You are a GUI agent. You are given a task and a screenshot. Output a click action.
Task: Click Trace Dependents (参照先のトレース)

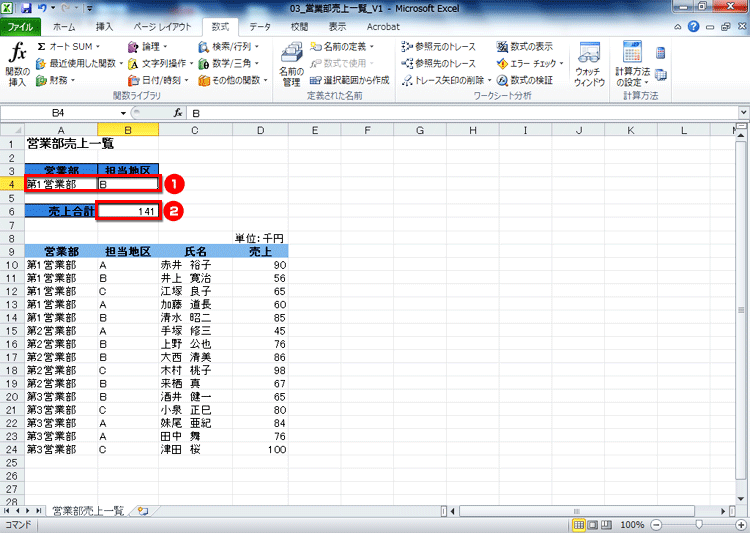tap(439, 63)
